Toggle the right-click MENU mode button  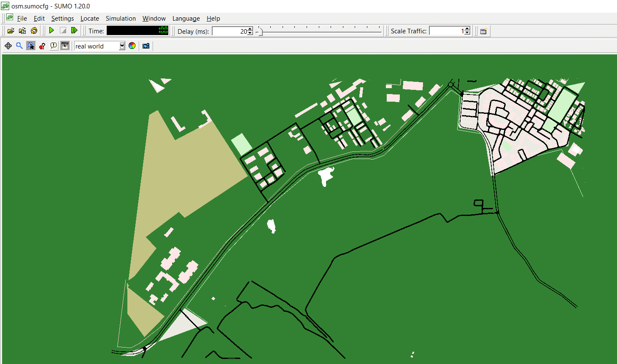pos(65,46)
